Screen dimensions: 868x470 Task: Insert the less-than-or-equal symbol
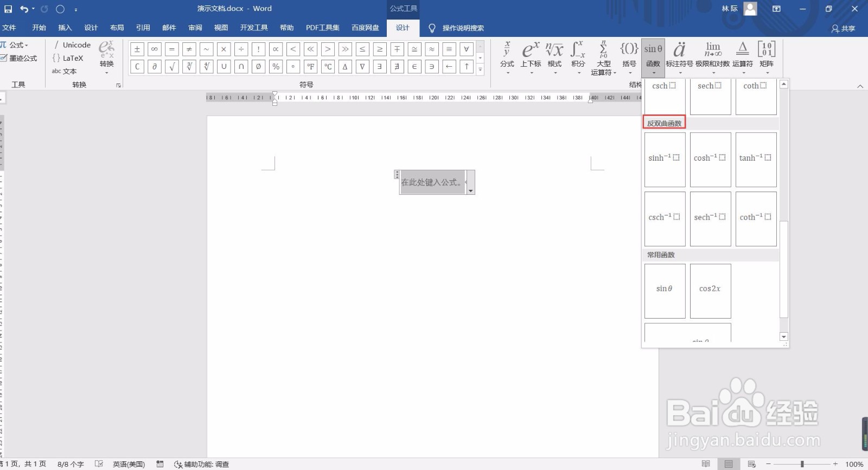point(362,49)
